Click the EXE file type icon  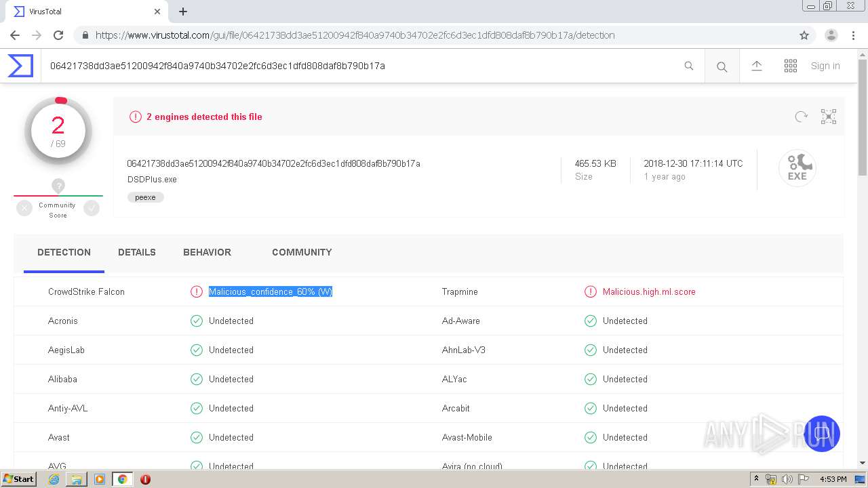coord(797,168)
